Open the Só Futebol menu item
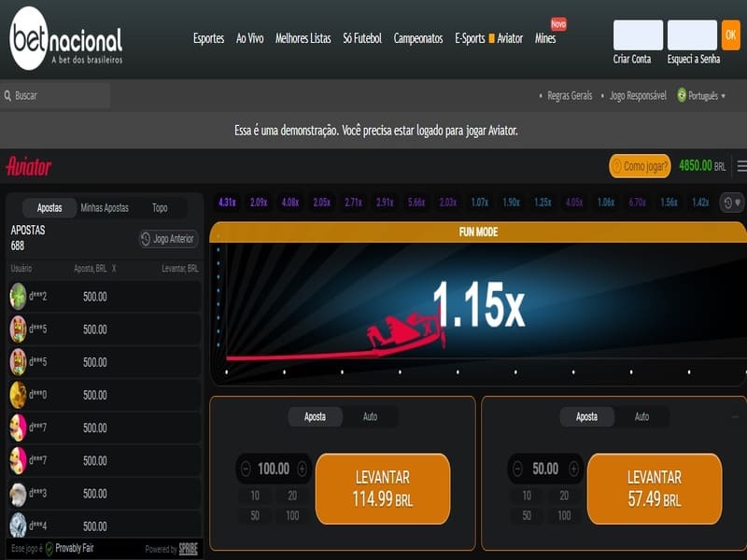The height and width of the screenshot is (560, 747). coord(362,38)
